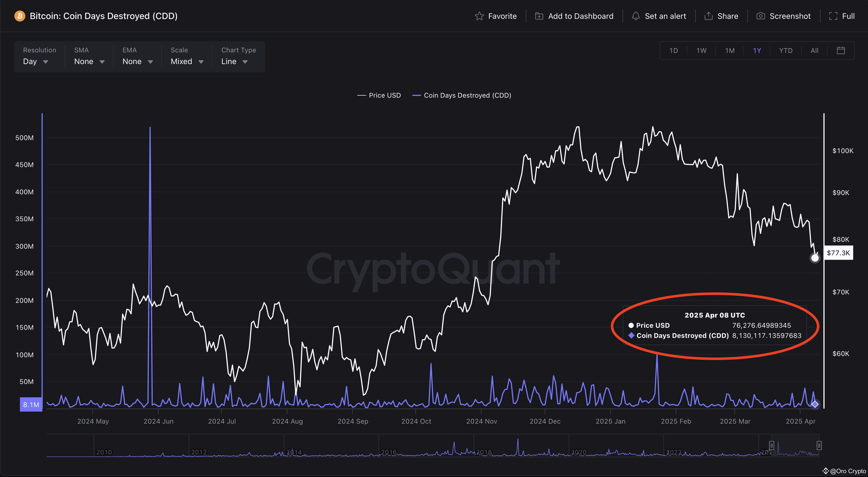This screenshot has width=868, height=477.
Task: Click the Favorite star icon
Action: click(x=479, y=16)
